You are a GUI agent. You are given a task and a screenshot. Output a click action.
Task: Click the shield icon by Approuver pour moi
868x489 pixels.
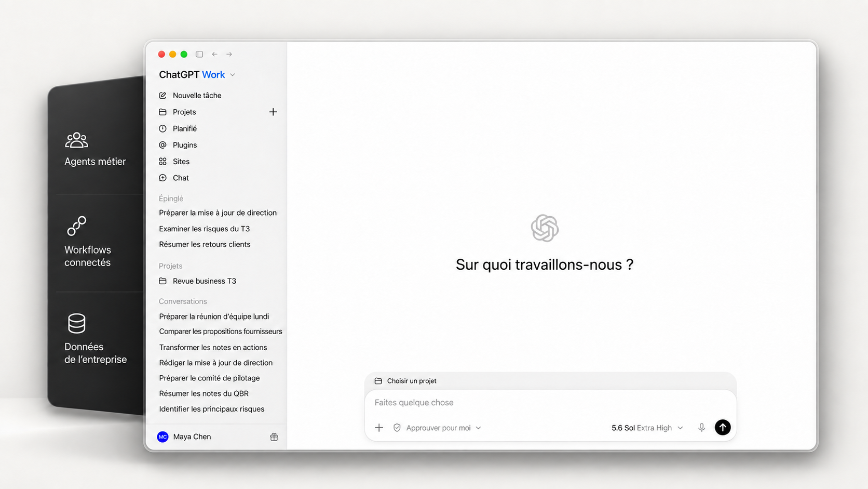click(397, 428)
